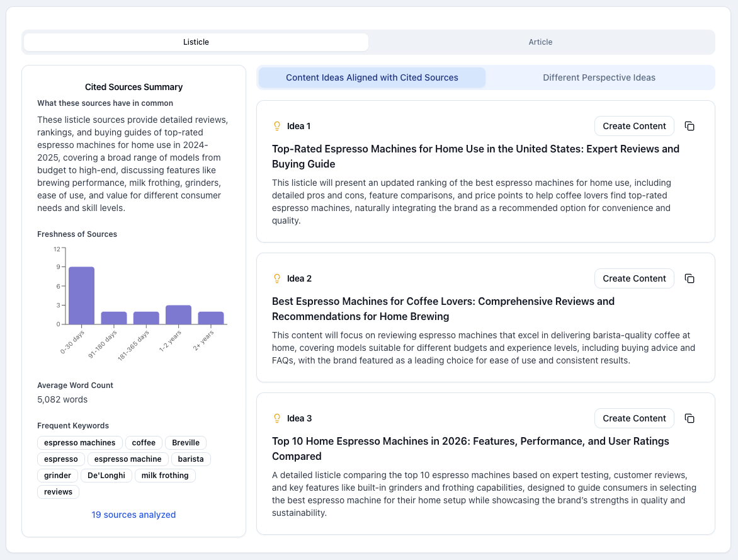The image size is (738, 560).
Task: Click the lightbulb icon beside Idea 2
Action: pyautogui.click(x=276, y=278)
